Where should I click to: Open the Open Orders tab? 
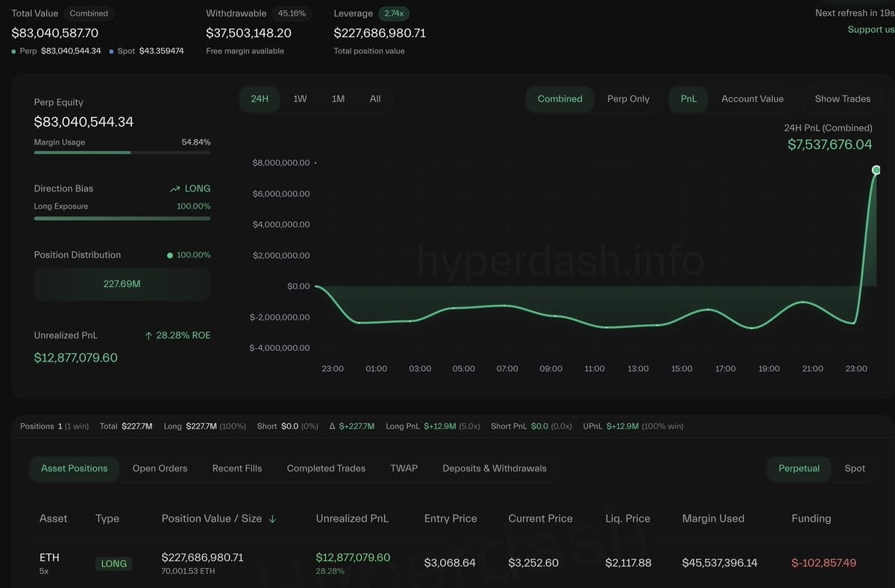160,469
